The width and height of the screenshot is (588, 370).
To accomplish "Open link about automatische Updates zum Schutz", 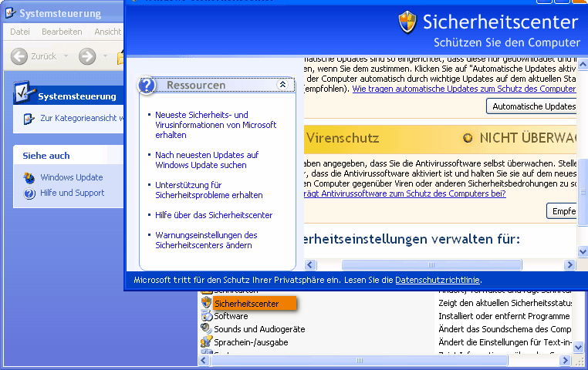I will [x=464, y=89].
